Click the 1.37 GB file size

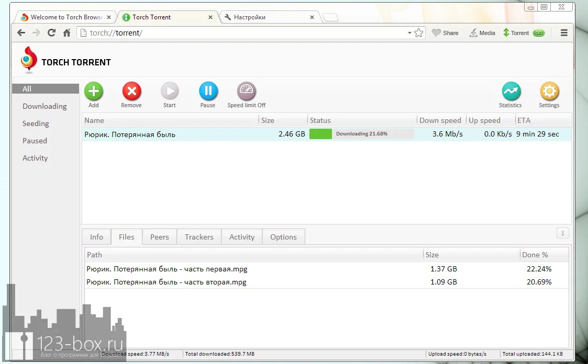pos(443,269)
